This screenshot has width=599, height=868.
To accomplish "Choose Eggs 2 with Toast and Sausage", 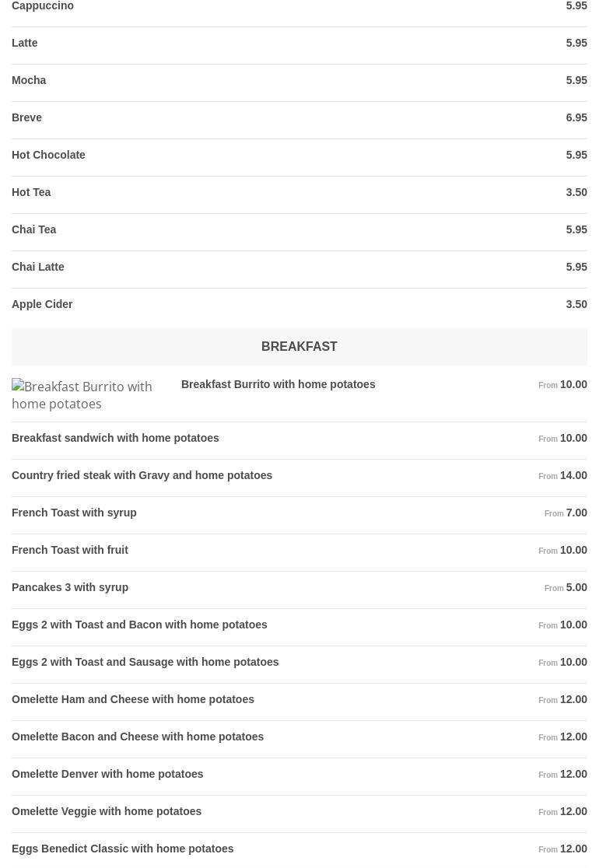I will coord(145,662).
